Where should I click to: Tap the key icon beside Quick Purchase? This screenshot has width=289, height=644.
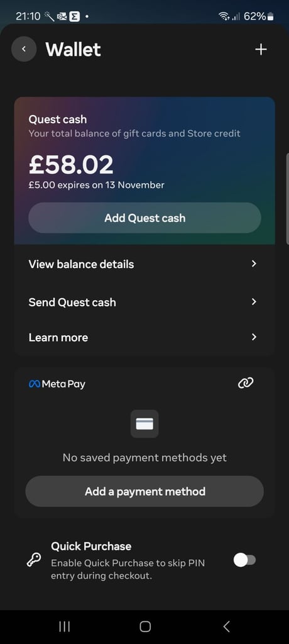34,560
